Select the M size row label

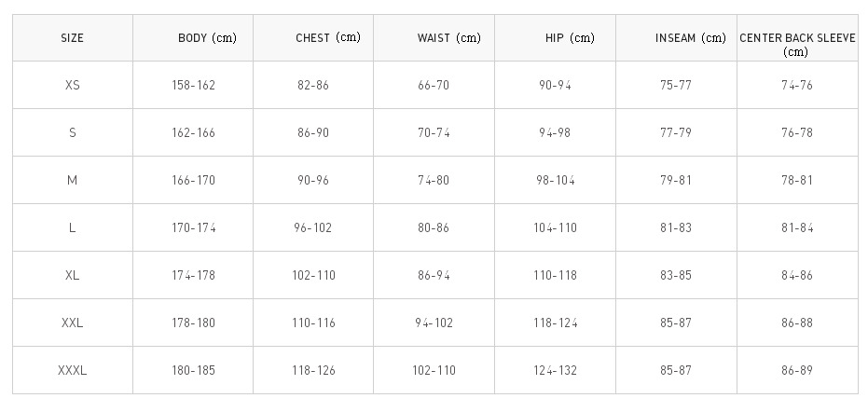pyautogui.click(x=73, y=181)
